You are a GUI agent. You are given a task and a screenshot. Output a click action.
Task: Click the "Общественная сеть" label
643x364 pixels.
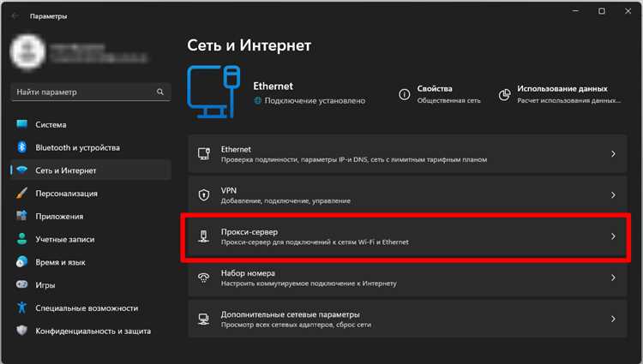pos(448,100)
